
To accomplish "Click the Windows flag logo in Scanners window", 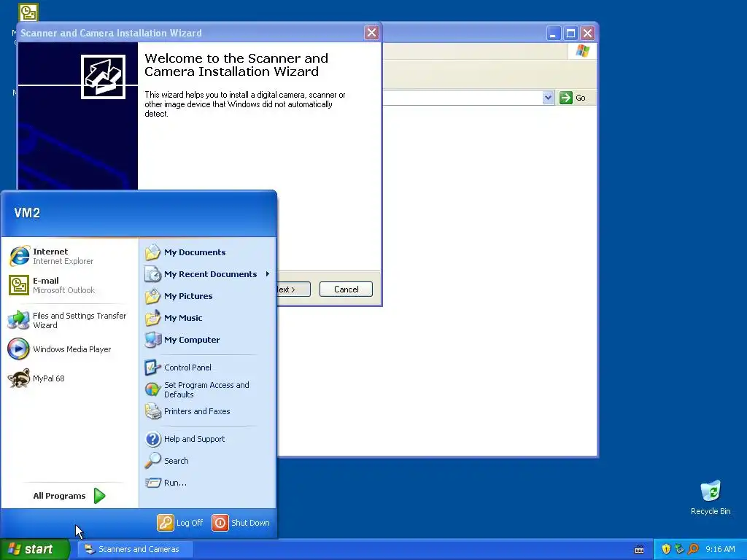I will tap(582, 50).
